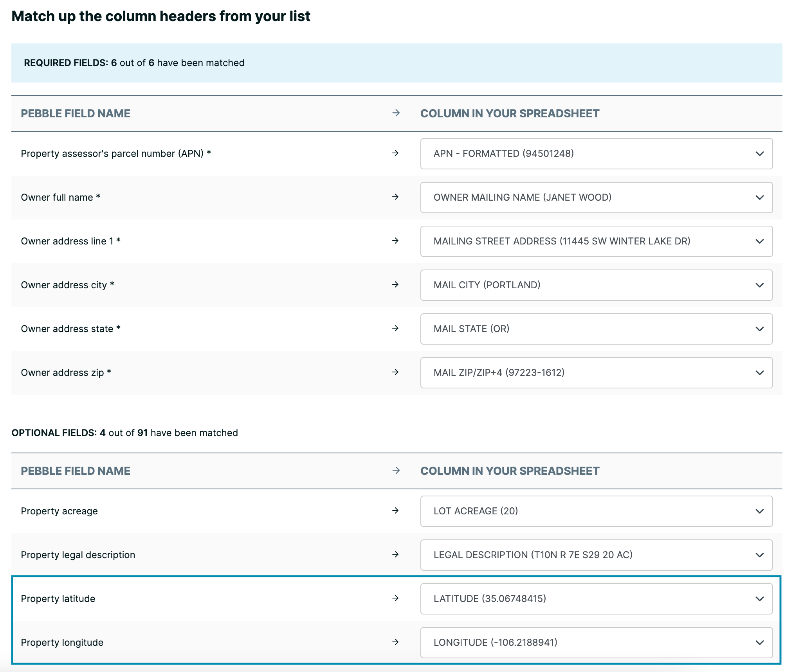Open the LONGITUDE (-106.2188941) dropdown
793x672 pixels.
[x=596, y=643]
